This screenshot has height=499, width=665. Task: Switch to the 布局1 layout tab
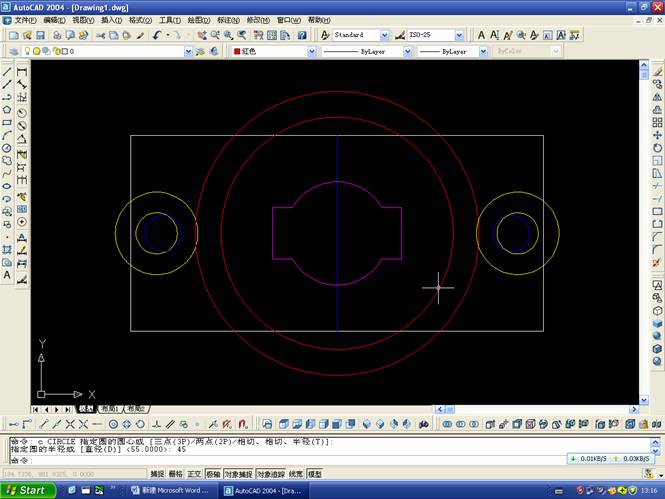click(108, 409)
